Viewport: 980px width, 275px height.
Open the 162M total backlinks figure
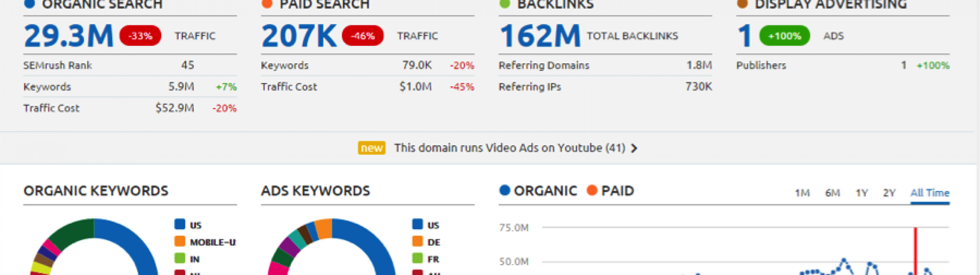pos(540,36)
